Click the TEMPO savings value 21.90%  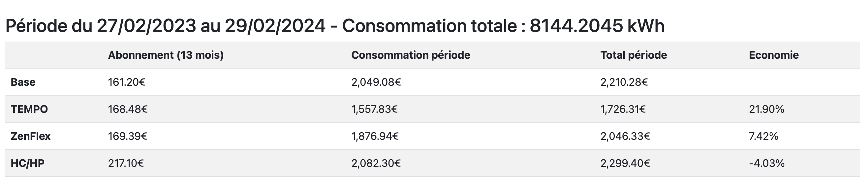766,109
